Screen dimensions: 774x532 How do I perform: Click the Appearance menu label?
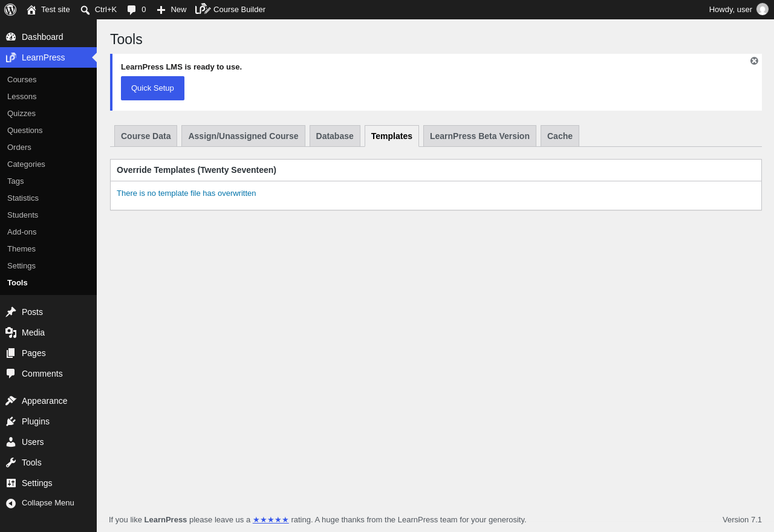(45, 401)
